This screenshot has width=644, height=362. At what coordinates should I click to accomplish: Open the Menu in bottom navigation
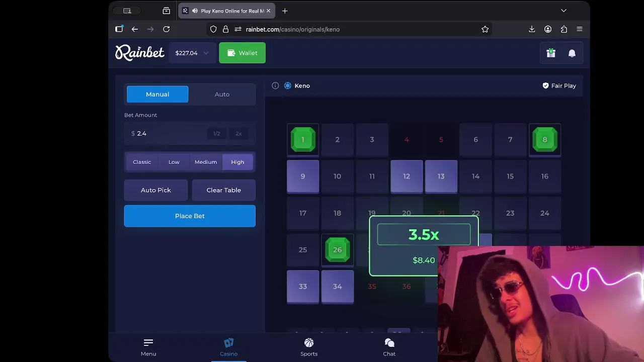pyautogui.click(x=148, y=347)
